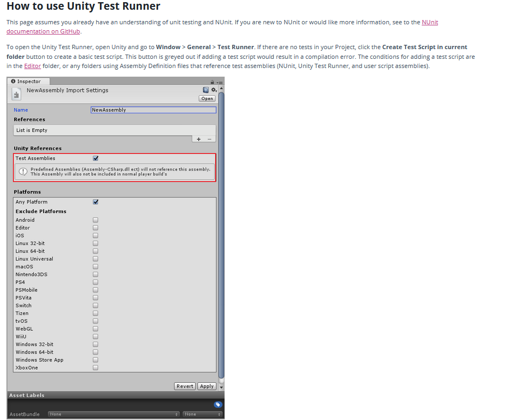Open the help icon beside NewAssembly Import Settings
Screen dimensions: 513x420
point(206,90)
